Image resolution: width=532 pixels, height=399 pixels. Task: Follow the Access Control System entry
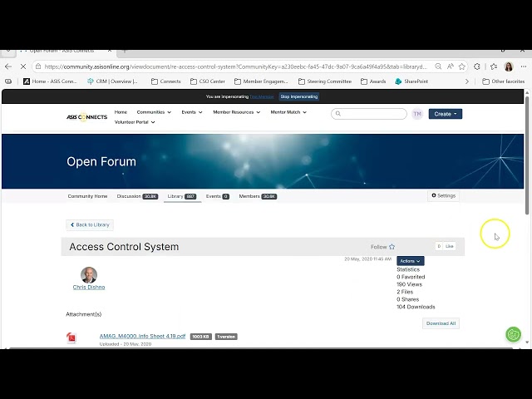click(x=382, y=247)
